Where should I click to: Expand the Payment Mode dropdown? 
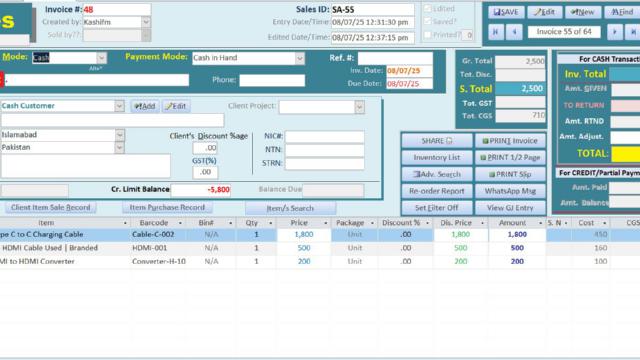pos(300,58)
